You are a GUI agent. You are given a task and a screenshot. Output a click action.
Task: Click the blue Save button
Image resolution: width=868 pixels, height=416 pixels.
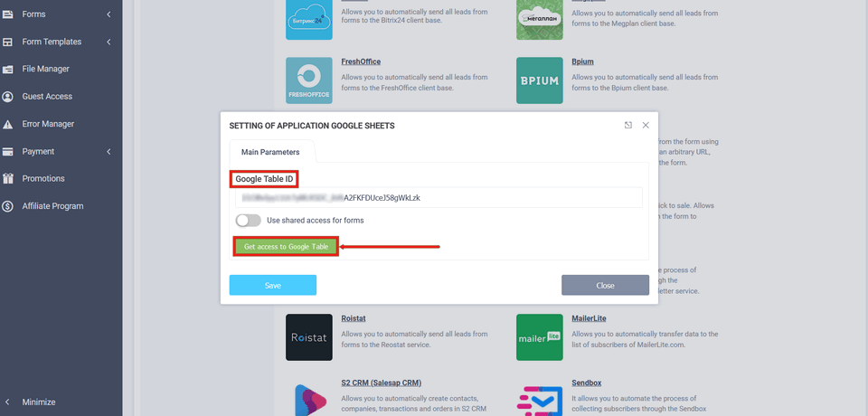[x=272, y=285]
